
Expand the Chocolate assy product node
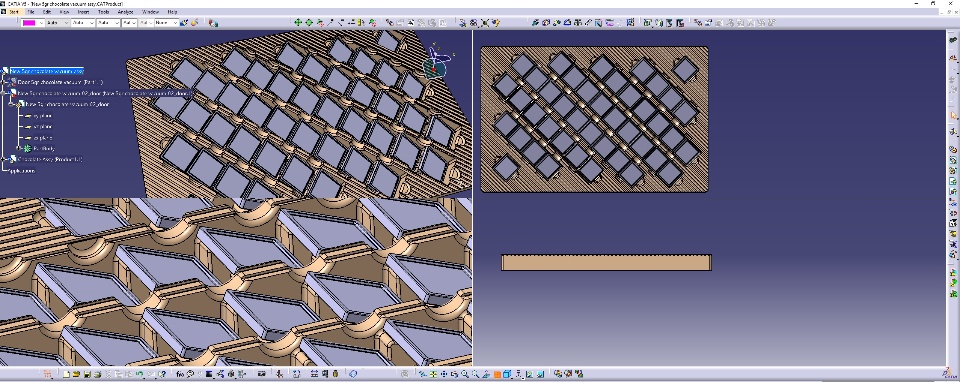(4, 159)
